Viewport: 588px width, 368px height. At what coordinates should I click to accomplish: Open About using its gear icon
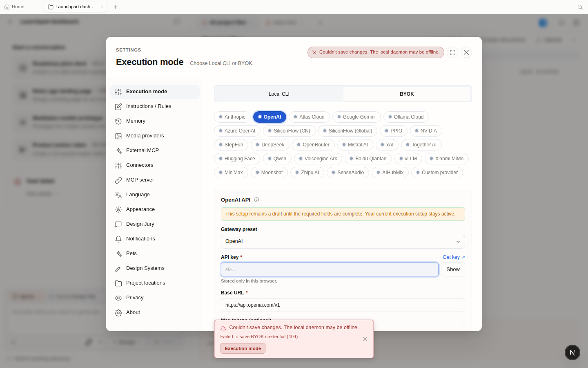point(118,313)
